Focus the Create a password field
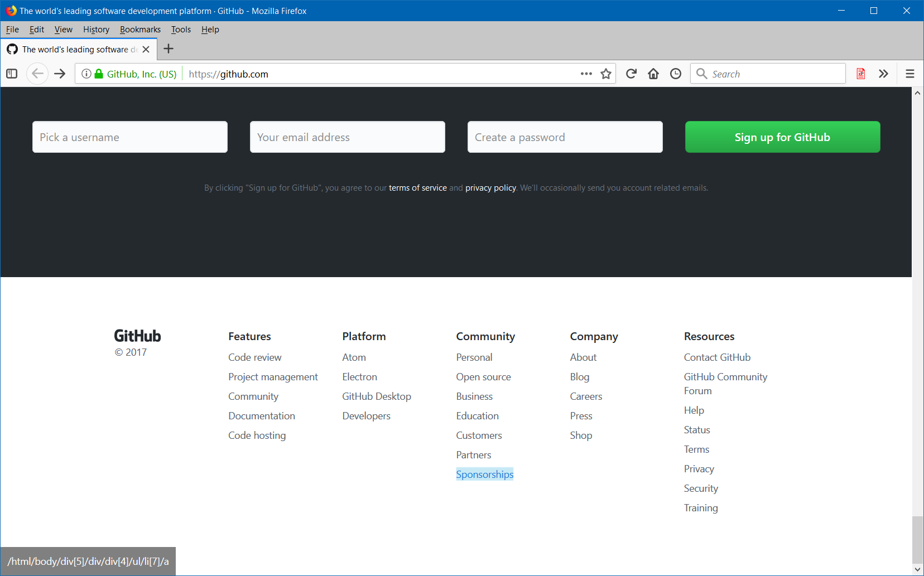Screen dimensions: 924x576 565,137
